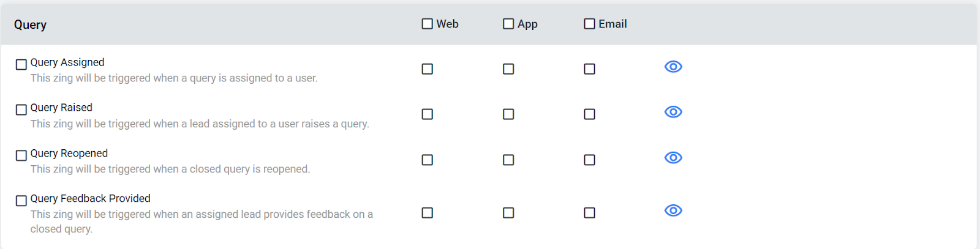The width and height of the screenshot is (980, 249).
Task: Enable the App column header checkbox
Action: click(x=508, y=24)
